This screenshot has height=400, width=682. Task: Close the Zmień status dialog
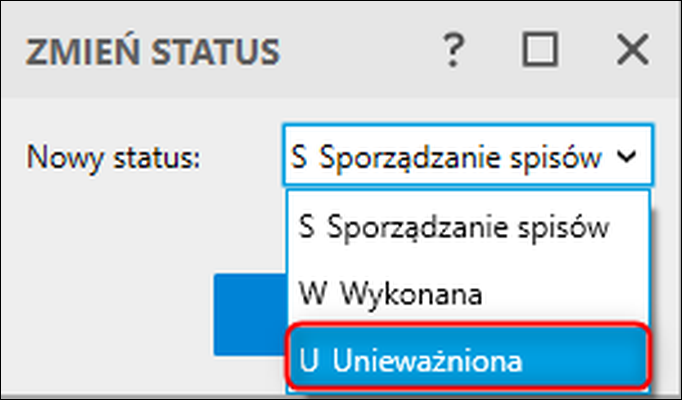630,50
